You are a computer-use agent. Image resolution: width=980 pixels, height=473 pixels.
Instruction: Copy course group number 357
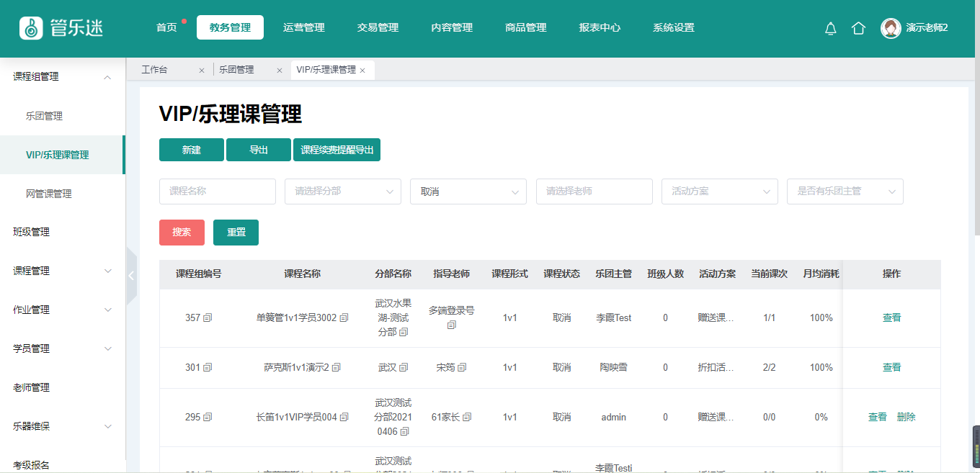click(208, 317)
